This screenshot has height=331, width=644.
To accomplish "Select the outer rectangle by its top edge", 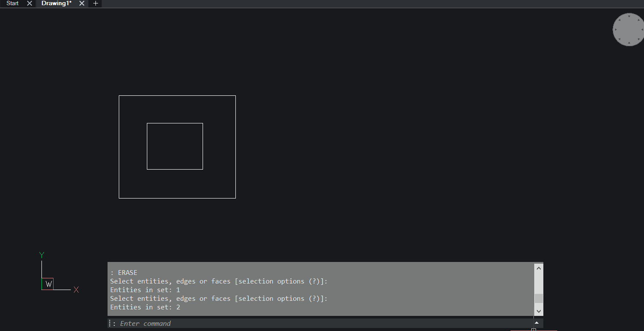I will 177,96.
